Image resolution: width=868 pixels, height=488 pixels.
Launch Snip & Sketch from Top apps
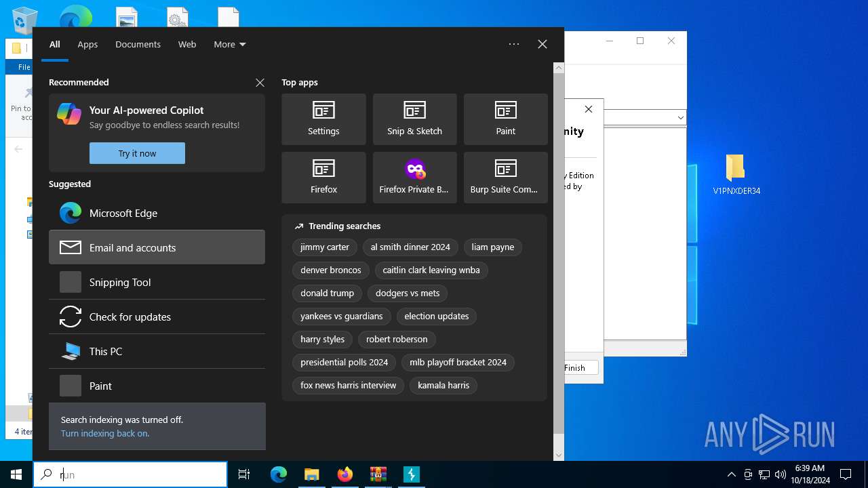click(x=414, y=119)
